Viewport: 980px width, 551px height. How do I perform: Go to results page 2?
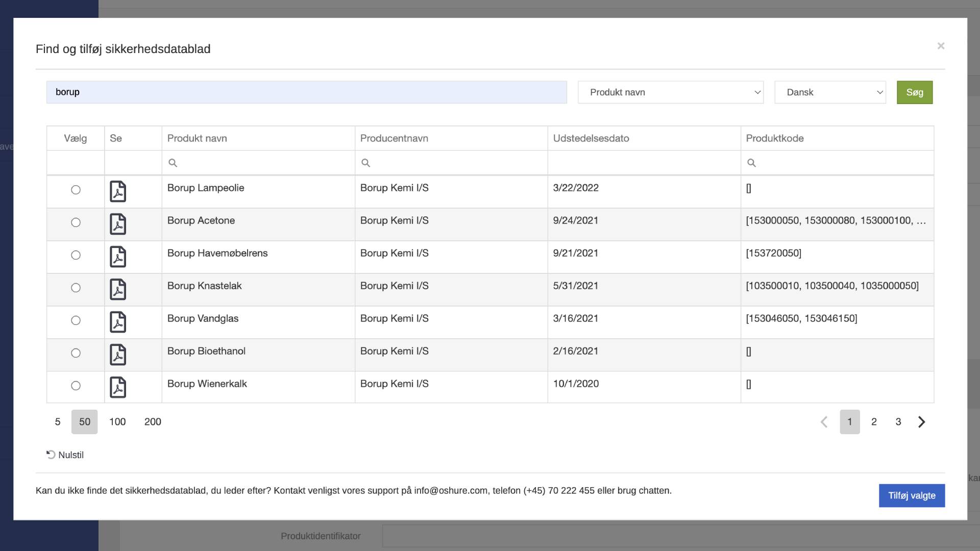[874, 422]
